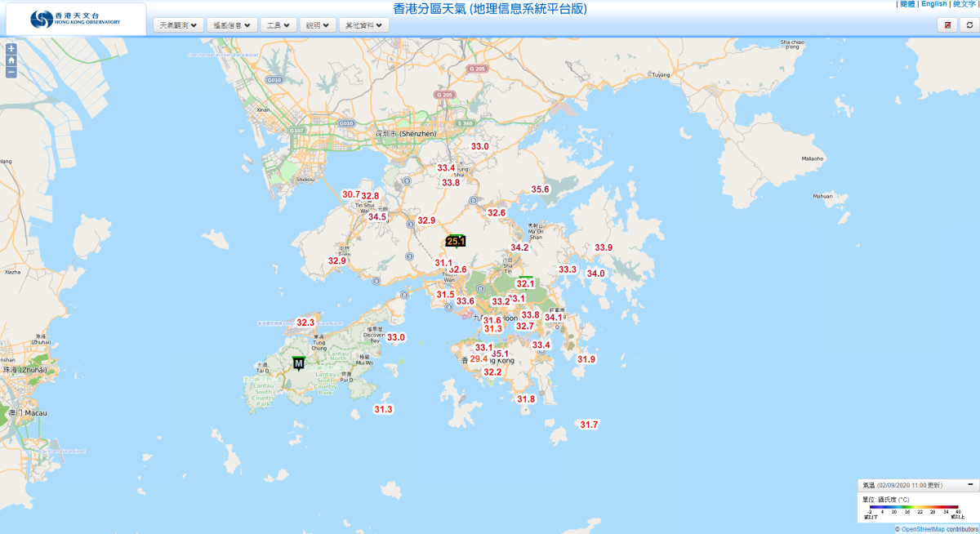This screenshot has width=980, height=534.
Task: Click the 32.1 station marker with green flag
Action: coord(525,283)
